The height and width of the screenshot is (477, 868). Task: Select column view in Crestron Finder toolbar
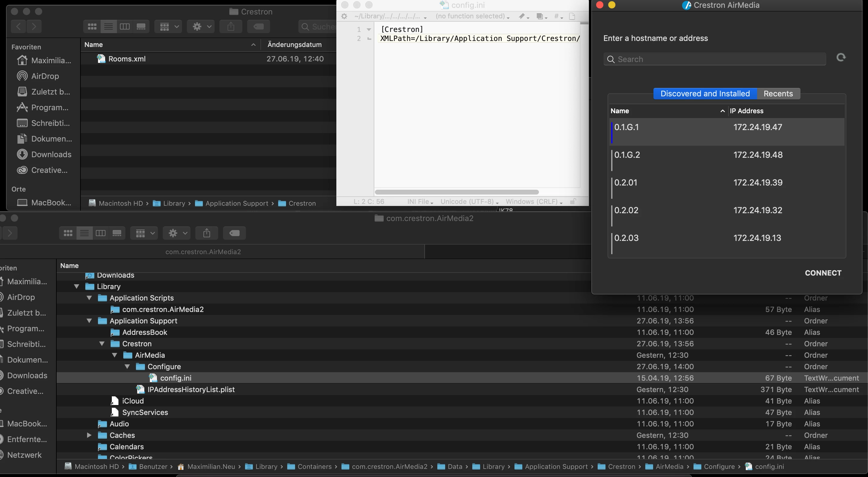click(125, 26)
